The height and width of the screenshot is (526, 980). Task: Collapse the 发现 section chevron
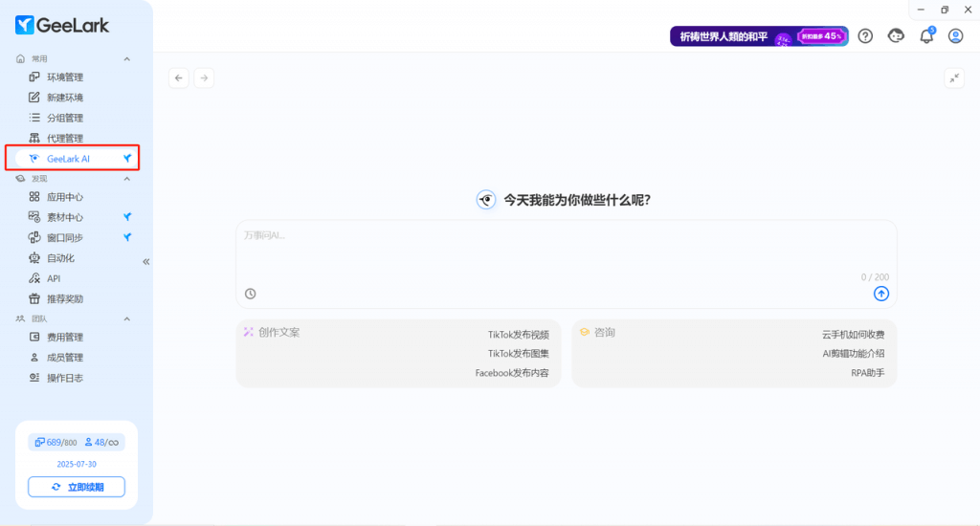[x=126, y=179]
